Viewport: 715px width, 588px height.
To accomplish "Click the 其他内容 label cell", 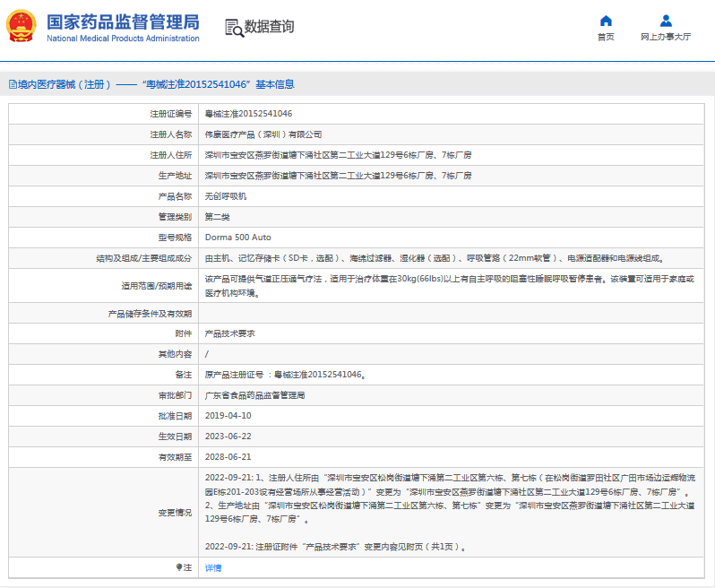I will [x=104, y=354].
